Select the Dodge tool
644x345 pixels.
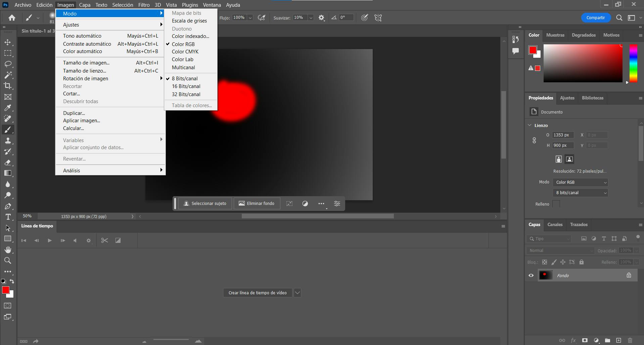click(x=8, y=195)
